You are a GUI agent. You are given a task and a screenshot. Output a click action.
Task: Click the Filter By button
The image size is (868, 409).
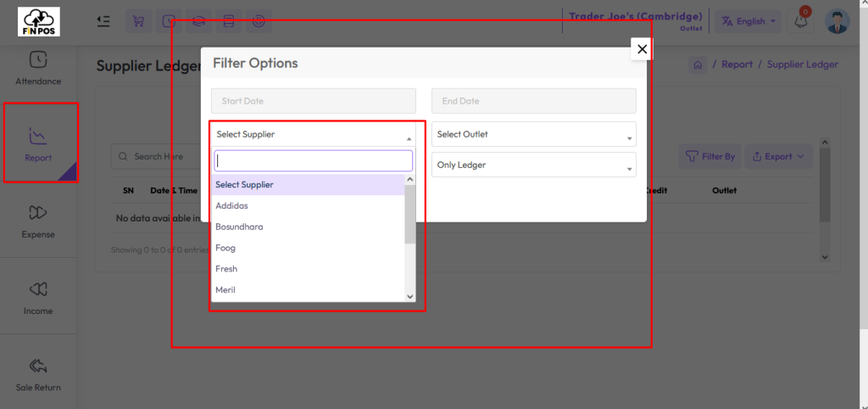pyautogui.click(x=710, y=157)
